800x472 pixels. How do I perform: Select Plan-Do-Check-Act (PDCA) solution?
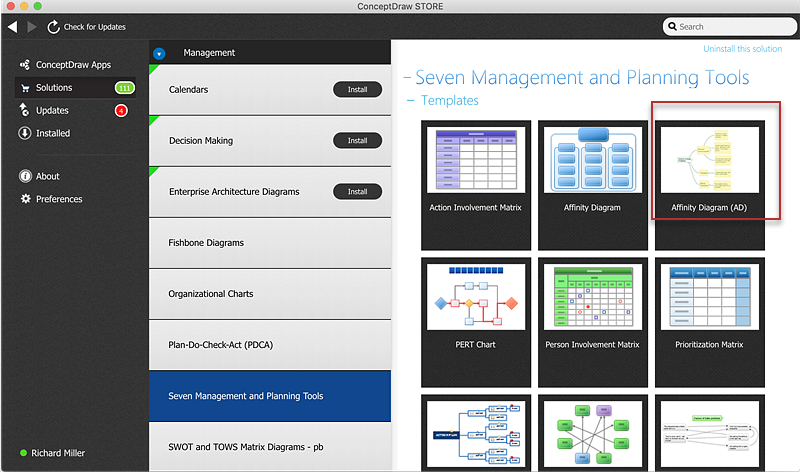pos(270,345)
